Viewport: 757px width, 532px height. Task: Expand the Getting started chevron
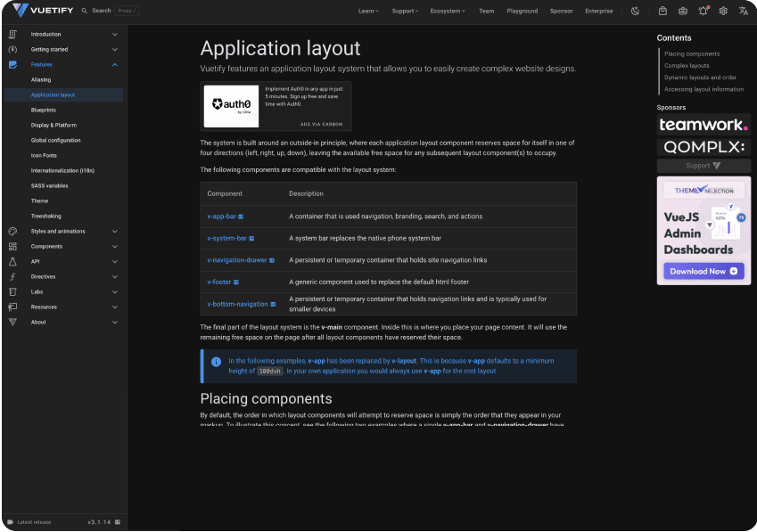tap(115, 49)
